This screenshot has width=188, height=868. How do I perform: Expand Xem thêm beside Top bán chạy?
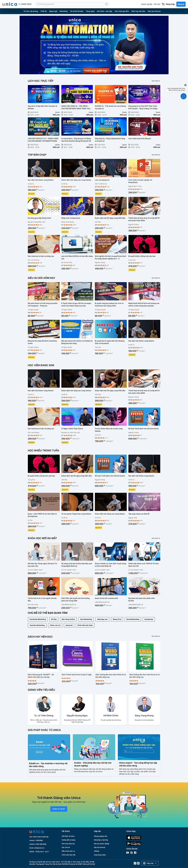tap(156, 155)
